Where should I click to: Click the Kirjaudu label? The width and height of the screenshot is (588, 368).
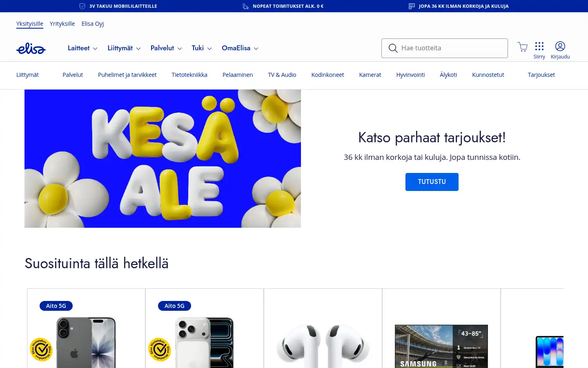click(560, 57)
